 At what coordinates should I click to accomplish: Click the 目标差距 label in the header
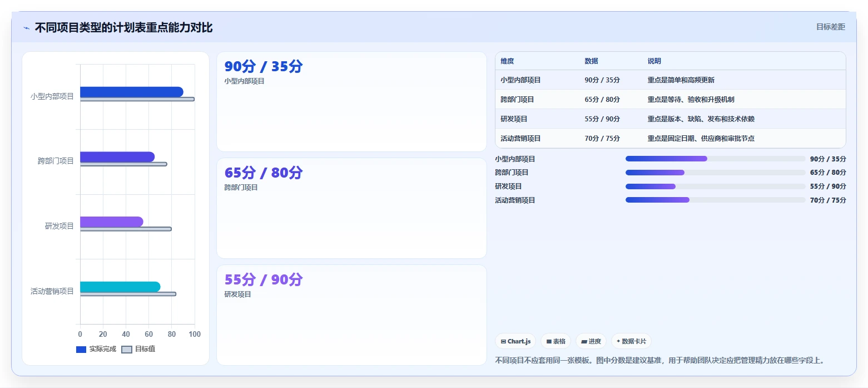[x=831, y=27]
